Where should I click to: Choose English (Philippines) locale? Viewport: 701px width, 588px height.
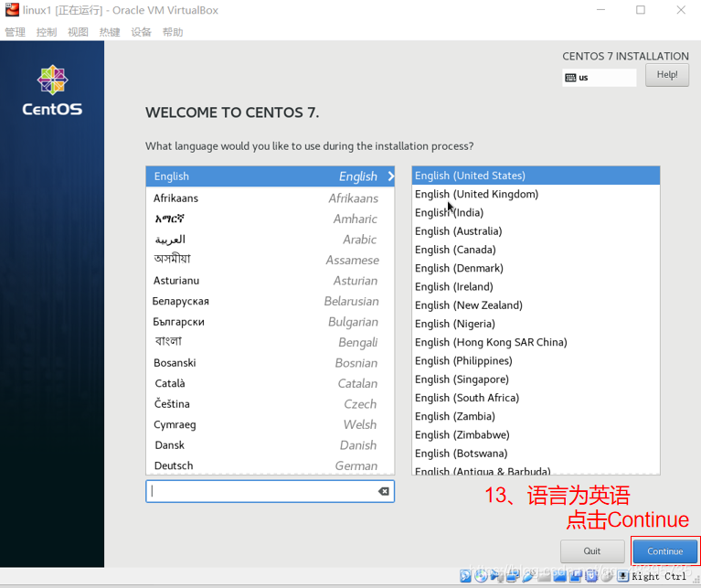[536, 361]
